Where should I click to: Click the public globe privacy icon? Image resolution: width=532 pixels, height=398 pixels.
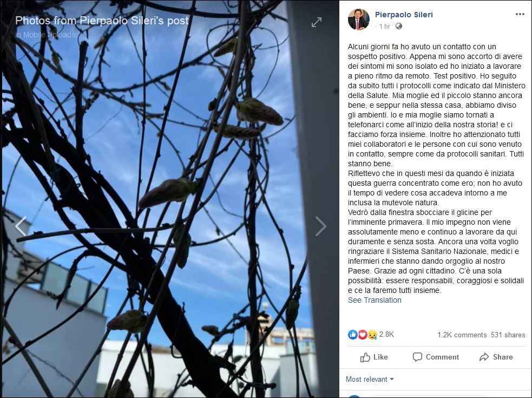(x=399, y=26)
